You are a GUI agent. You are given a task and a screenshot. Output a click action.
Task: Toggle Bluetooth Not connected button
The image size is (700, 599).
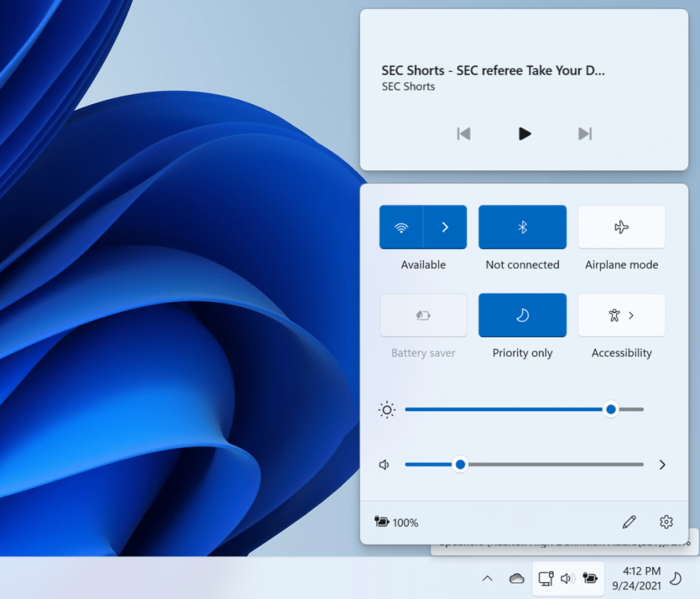(x=522, y=227)
